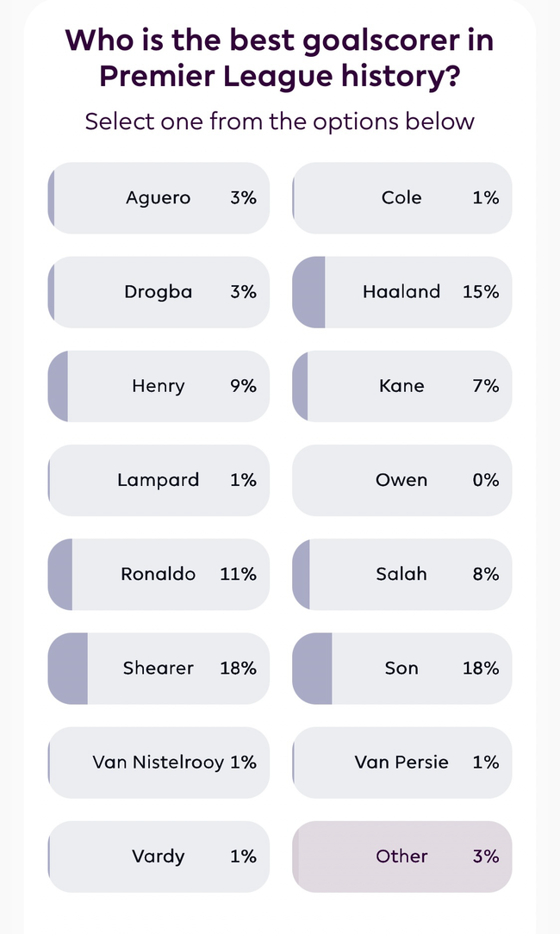
Task: Vote for Van Persie
Action: [x=402, y=763]
